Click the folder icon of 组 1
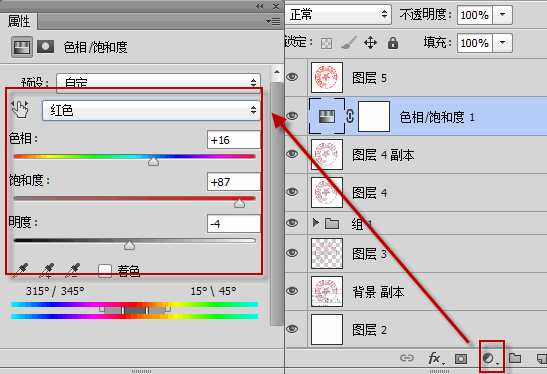Screen dimensions: 547x374 click(332, 223)
